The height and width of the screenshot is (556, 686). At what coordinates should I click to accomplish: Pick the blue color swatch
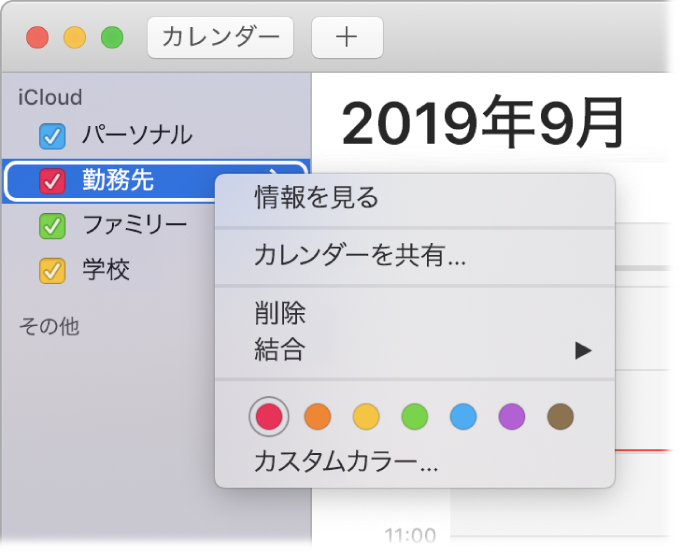pos(463,416)
